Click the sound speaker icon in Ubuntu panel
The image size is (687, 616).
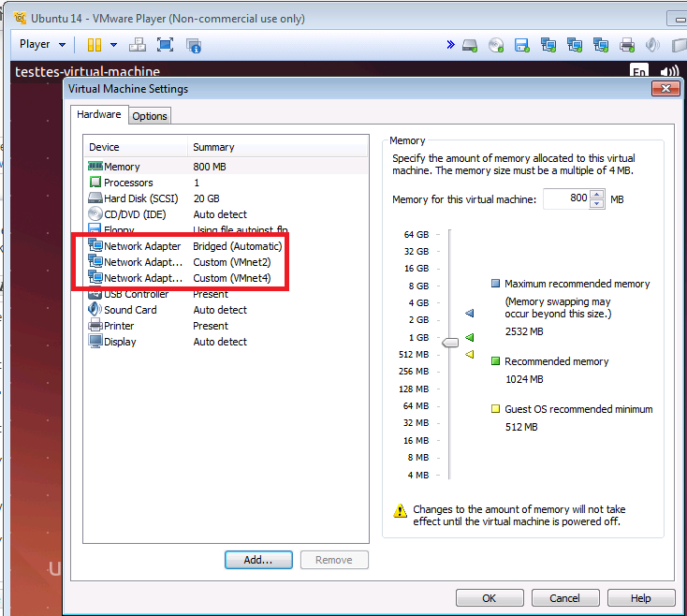pyautogui.click(x=669, y=72)
